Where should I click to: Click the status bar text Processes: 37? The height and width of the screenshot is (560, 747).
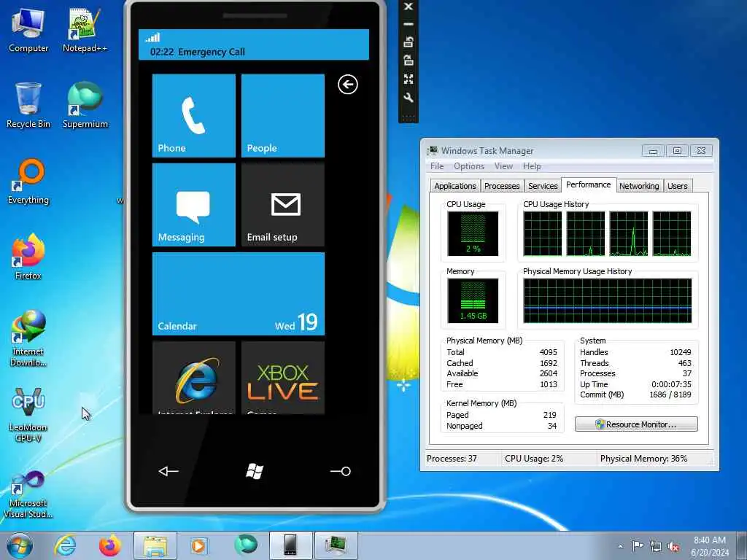[452, 459]
